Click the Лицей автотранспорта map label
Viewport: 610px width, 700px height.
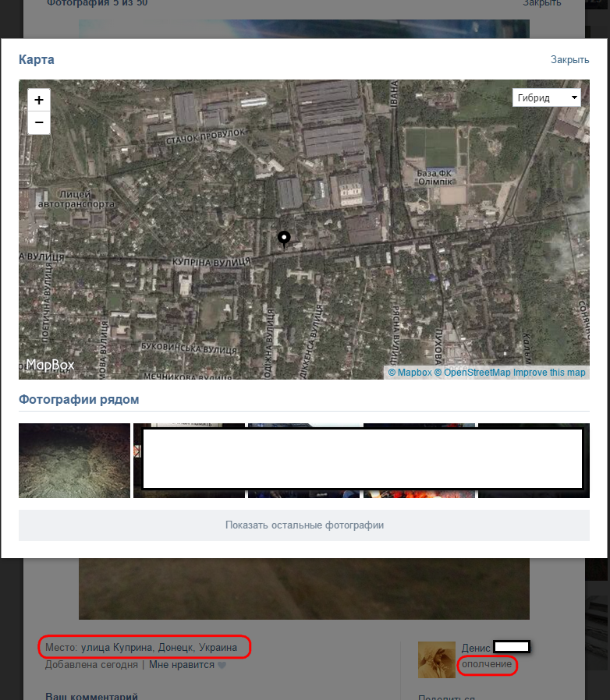(x=76, y=199)
